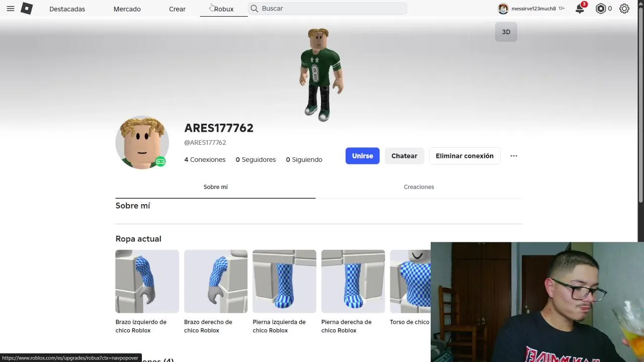This screenshot has width=644, height=362.
Task: Open the Torso de chico thumbnail
Action: click(x=410, y=282)
